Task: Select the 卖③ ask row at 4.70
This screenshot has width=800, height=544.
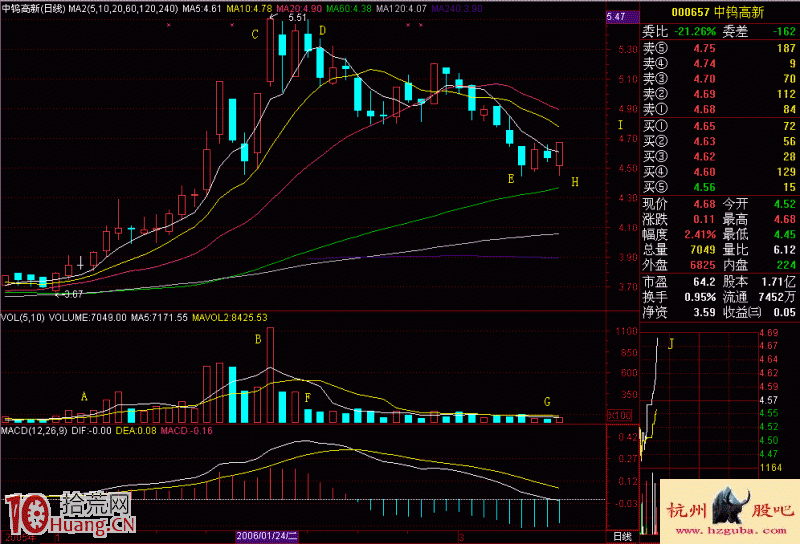Action: coord(719,79)
